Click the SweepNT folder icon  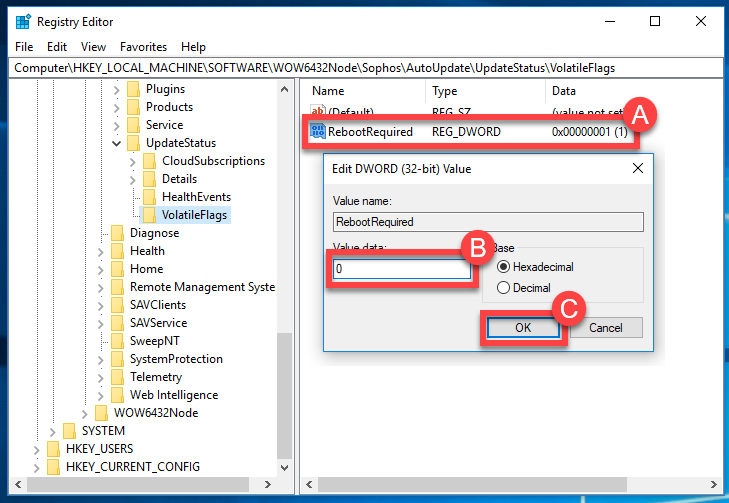(117, 341)
